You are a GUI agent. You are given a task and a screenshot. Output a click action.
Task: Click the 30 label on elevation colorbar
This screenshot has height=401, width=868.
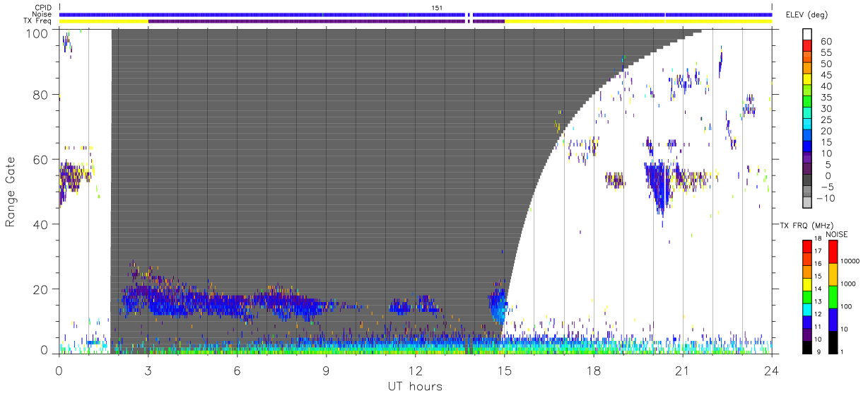pos(826,109)
